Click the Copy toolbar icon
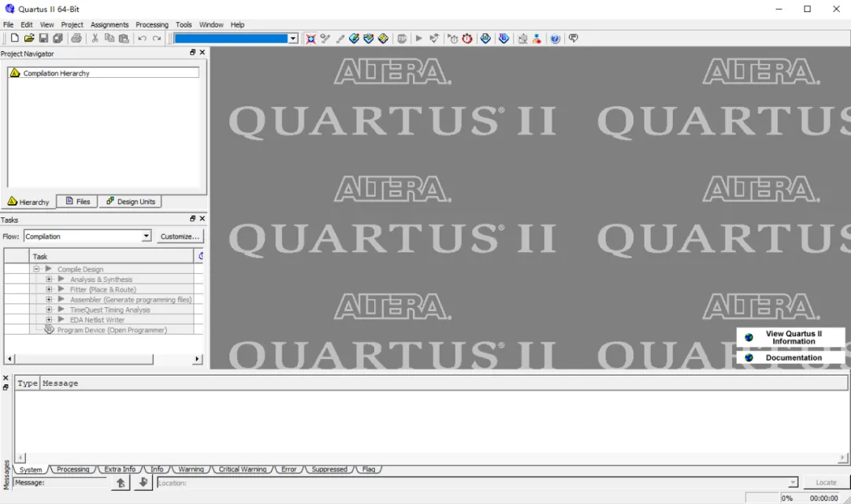851x504 pixels. coord(109,38)
